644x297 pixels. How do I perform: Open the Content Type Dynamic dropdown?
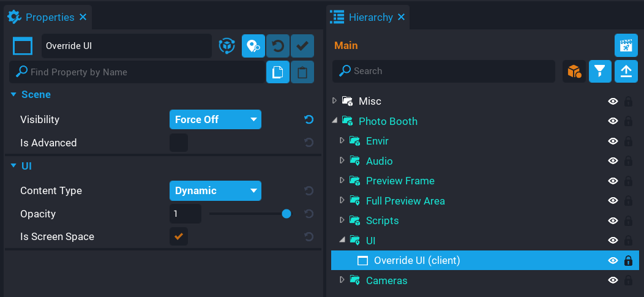tap(215, 190)
